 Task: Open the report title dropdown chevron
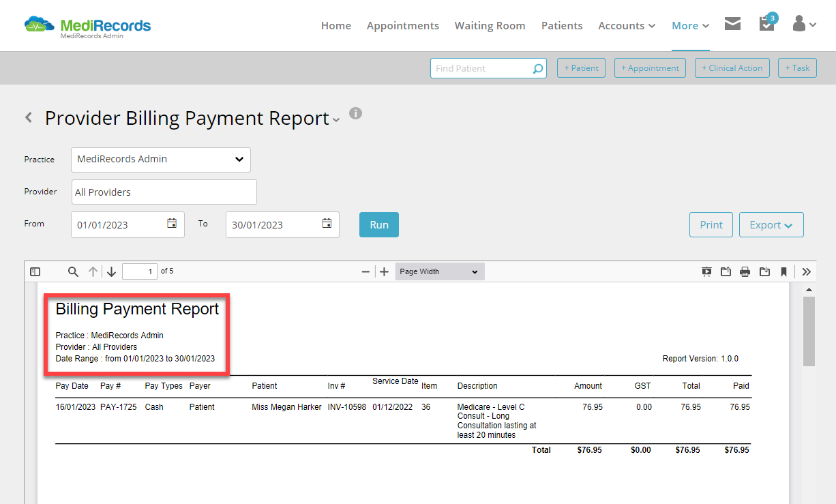(x=335, y=121)
